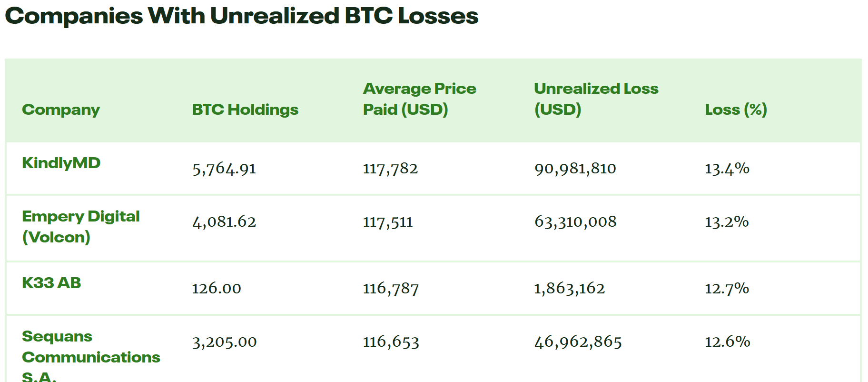868x382 pixels.
Task: Click the BTC Holdings column header
Action: (245, 110)
